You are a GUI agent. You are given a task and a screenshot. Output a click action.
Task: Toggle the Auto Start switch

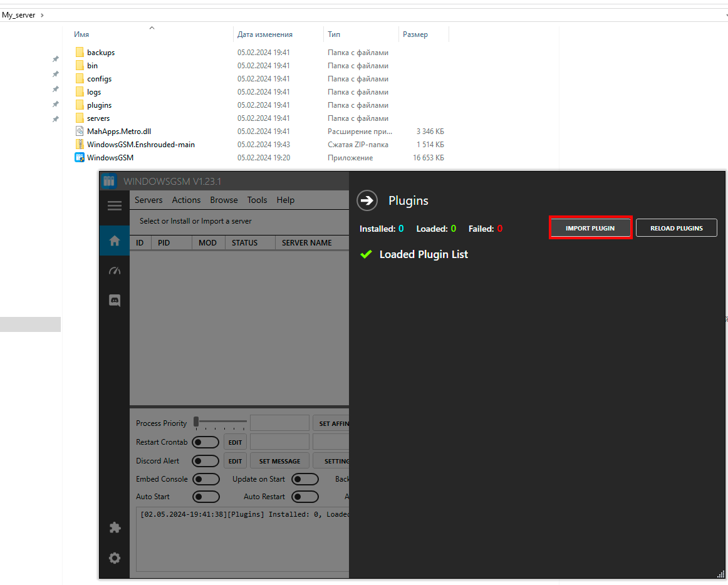(x=205, y=497)
